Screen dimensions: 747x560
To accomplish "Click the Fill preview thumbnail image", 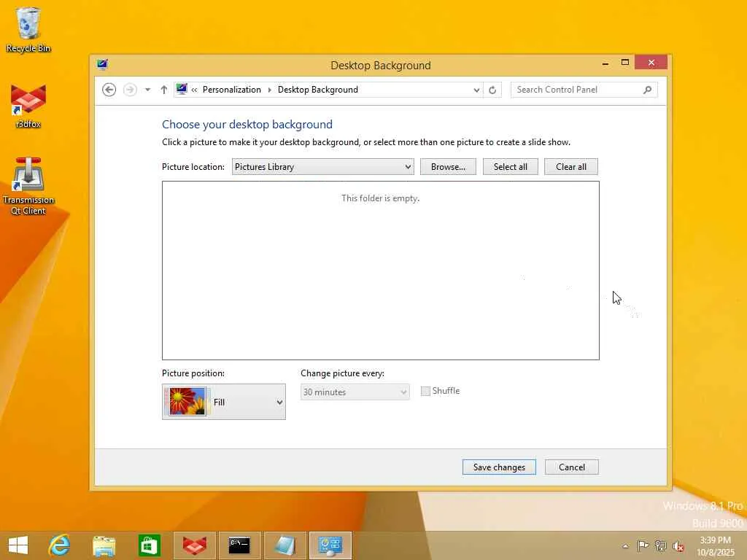I will click(187, 402).
